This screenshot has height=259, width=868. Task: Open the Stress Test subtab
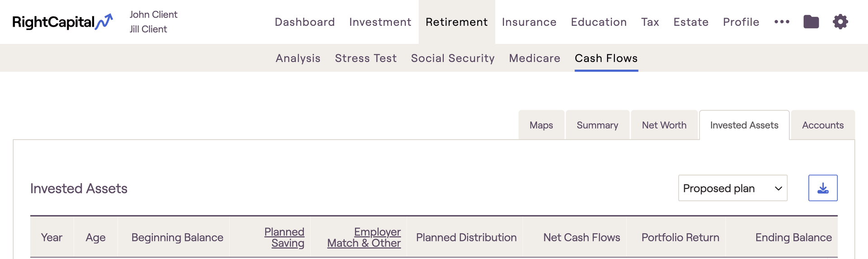point(366,58)
